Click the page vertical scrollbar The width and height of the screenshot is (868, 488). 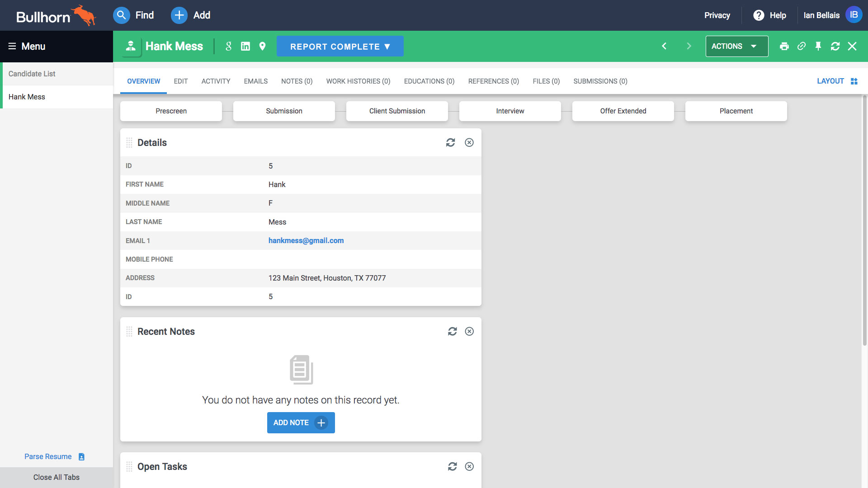864,221
